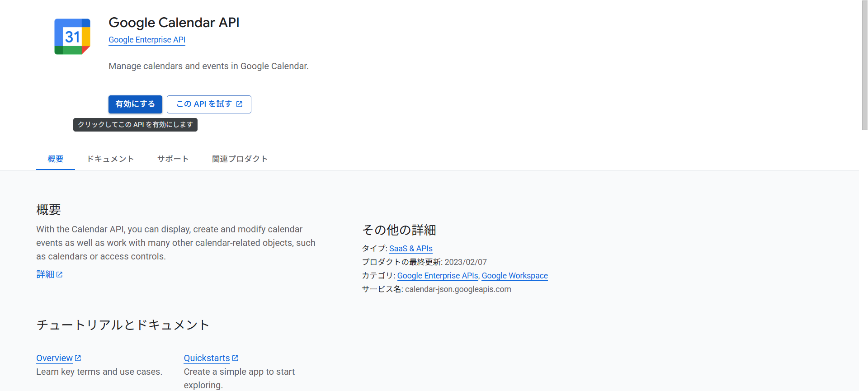Screen dimensions: 868x391
Task: Open the Quickstarts link
Action: click(x=207, y=358)
